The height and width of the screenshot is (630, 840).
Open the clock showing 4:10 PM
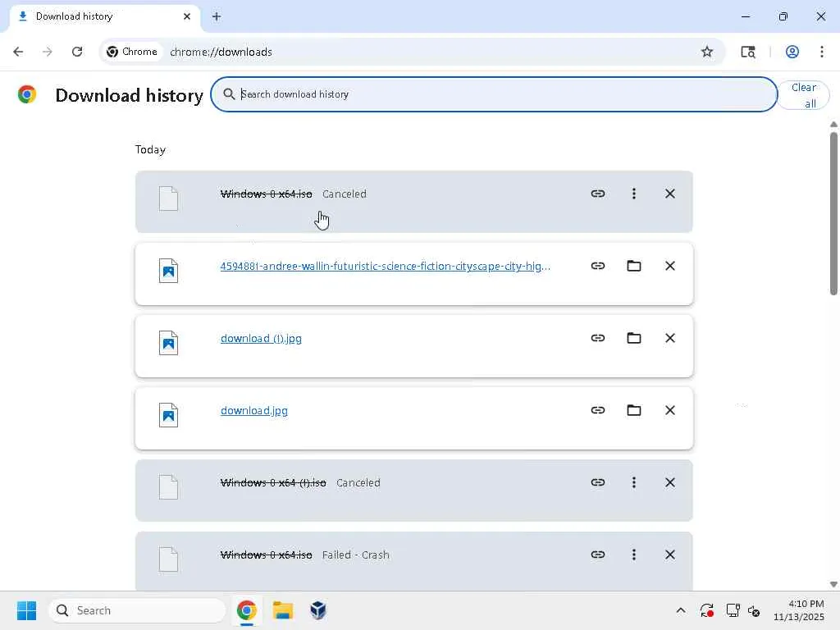[798, 610]
